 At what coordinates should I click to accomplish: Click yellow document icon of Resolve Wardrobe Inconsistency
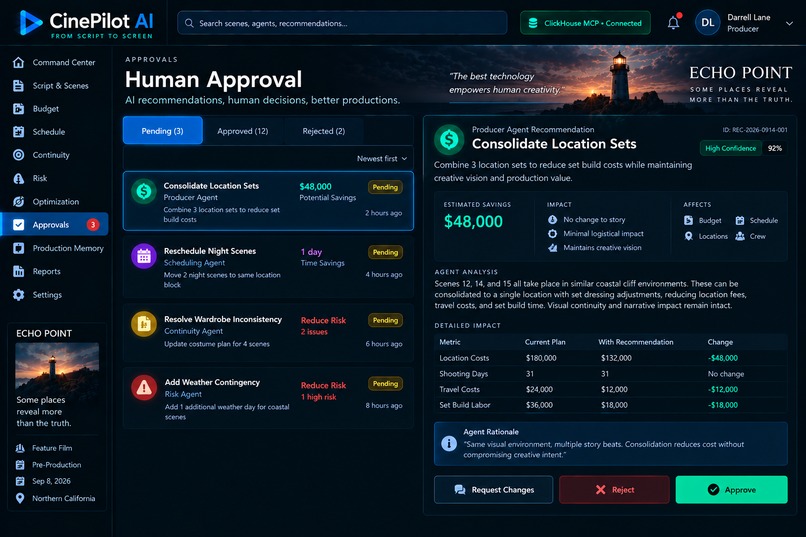[144, 324]
